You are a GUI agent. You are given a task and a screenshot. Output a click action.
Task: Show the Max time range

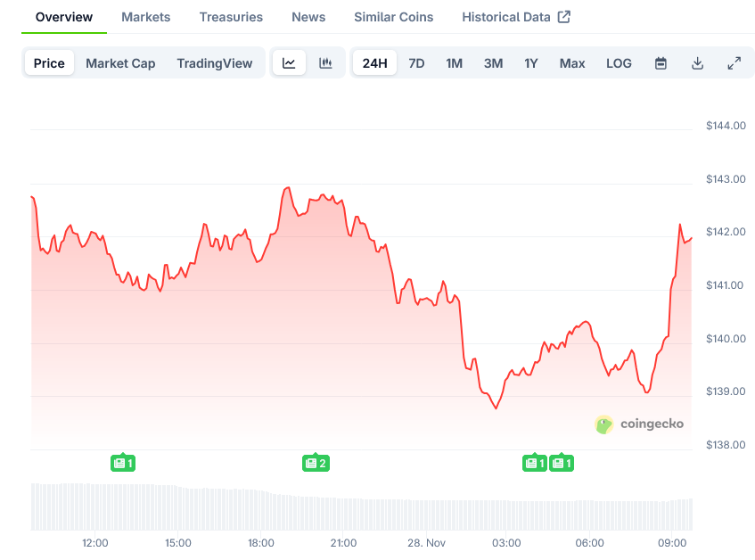click(572, 63)
